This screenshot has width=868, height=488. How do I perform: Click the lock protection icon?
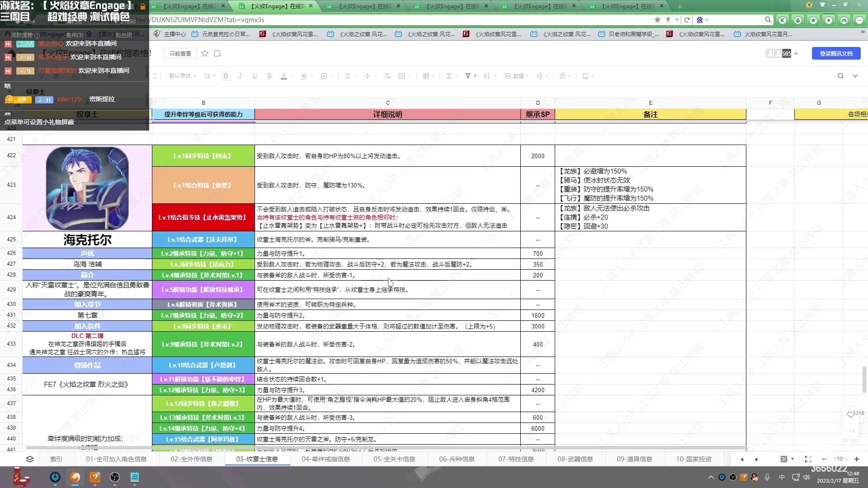click(562, 76)
